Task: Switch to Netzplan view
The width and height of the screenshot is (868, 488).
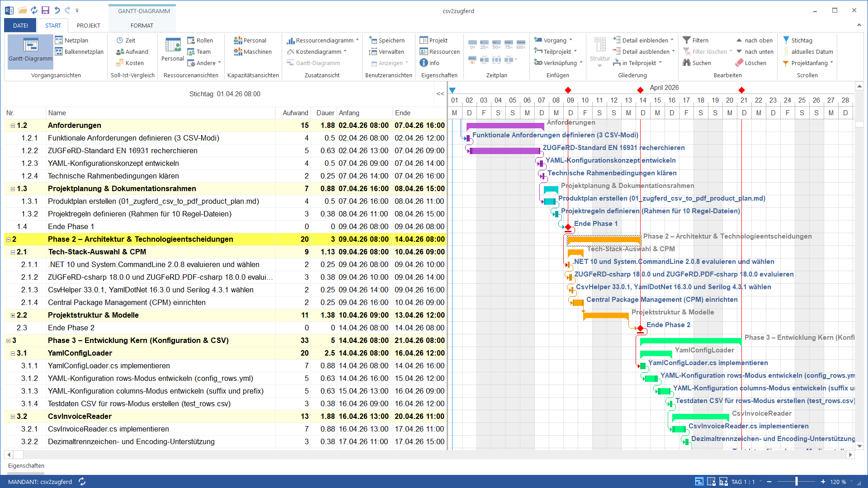Action: pos(71,40)
